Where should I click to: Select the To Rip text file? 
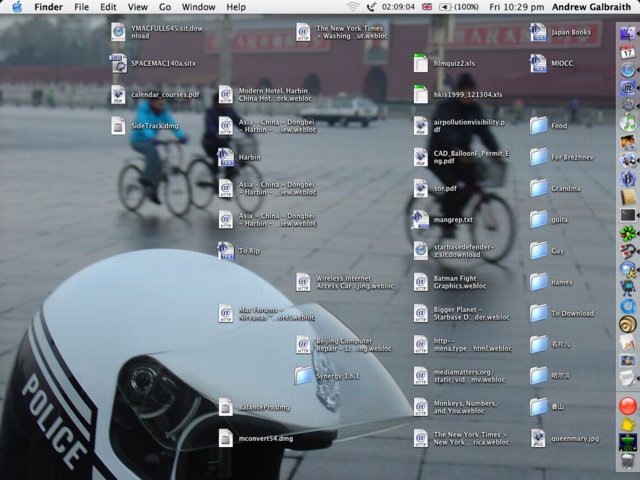click(x=226, y=251)
